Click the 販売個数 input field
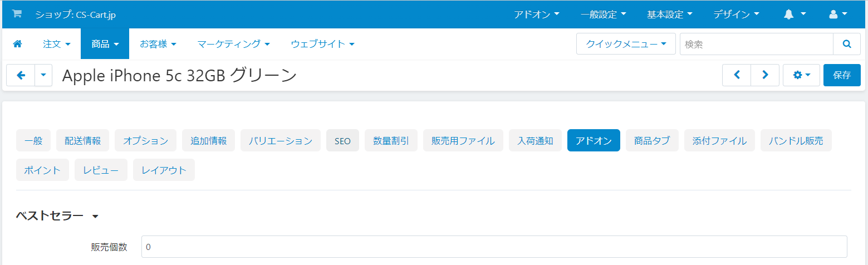Viewport: 868px width, 265px height. click(494, 247)
